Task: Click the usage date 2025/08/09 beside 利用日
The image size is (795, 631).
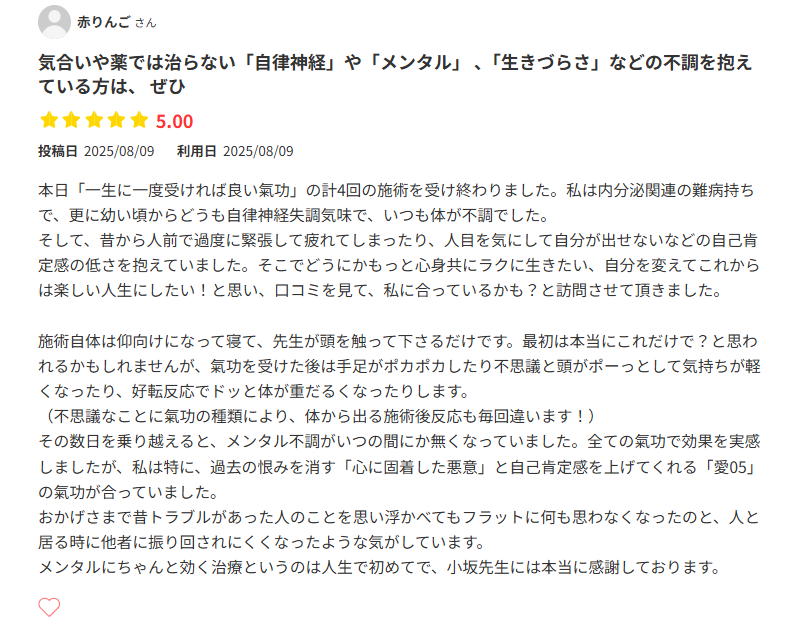Action: tap(258, 151)
